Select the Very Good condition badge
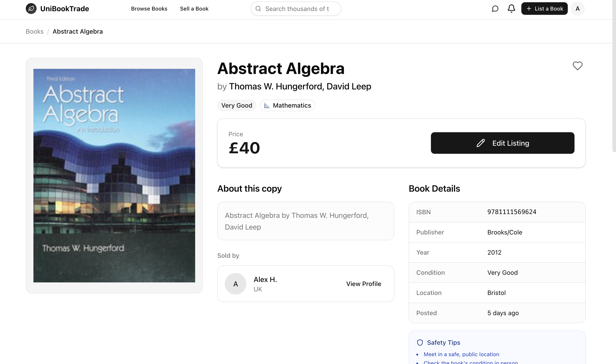Image resolution: width=616 pixels, height=364 pixels. pos(237,105)
